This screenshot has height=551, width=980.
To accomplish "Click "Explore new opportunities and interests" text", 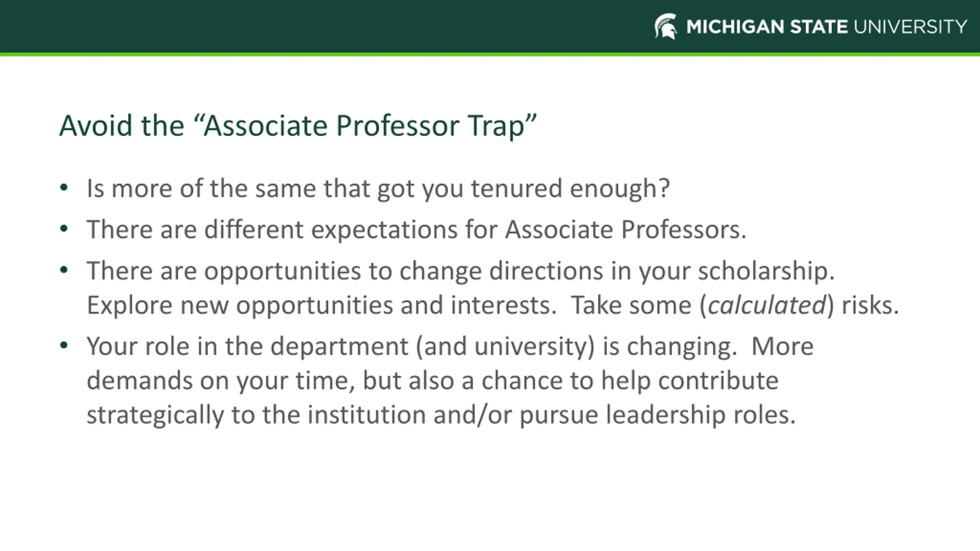I will pyautogui.click(x=321, y=305).
